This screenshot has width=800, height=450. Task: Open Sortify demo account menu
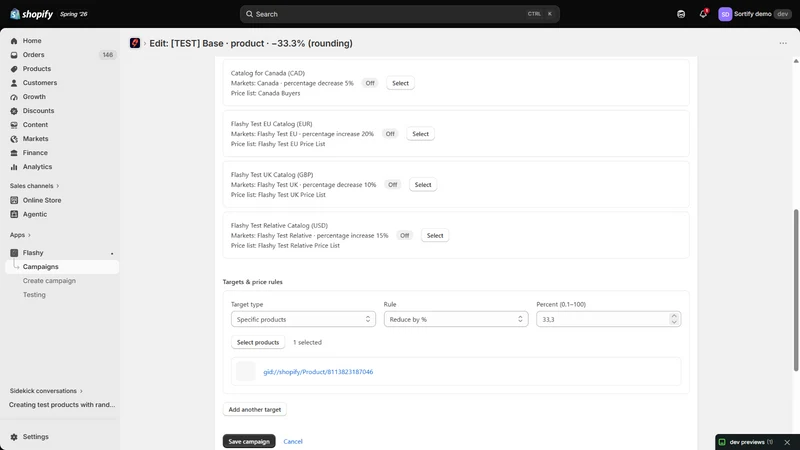point(755,14)
